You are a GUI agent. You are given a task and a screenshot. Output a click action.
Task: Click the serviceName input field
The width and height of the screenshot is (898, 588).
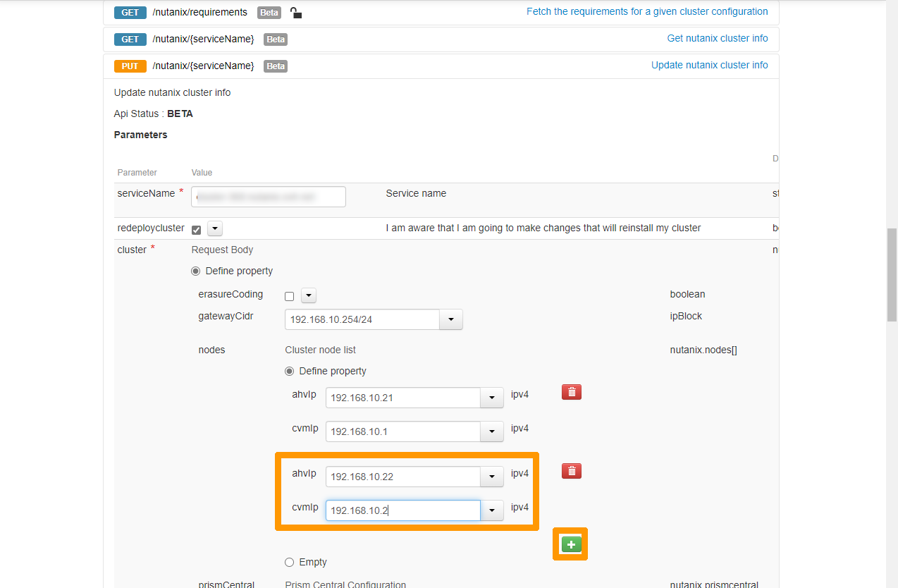coord(268,196)
